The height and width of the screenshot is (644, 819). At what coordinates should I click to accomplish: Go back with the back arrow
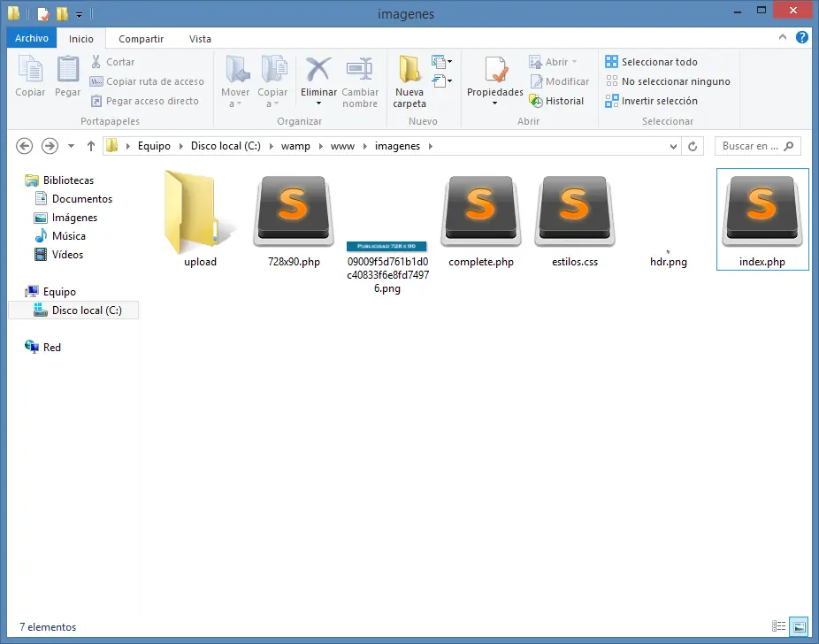[24, 146]
